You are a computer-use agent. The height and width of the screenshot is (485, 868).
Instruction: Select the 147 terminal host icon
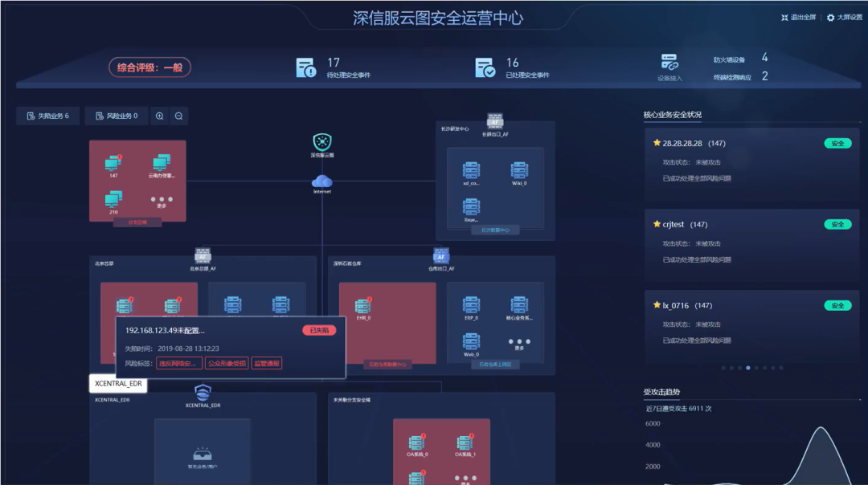coord(113,163)
